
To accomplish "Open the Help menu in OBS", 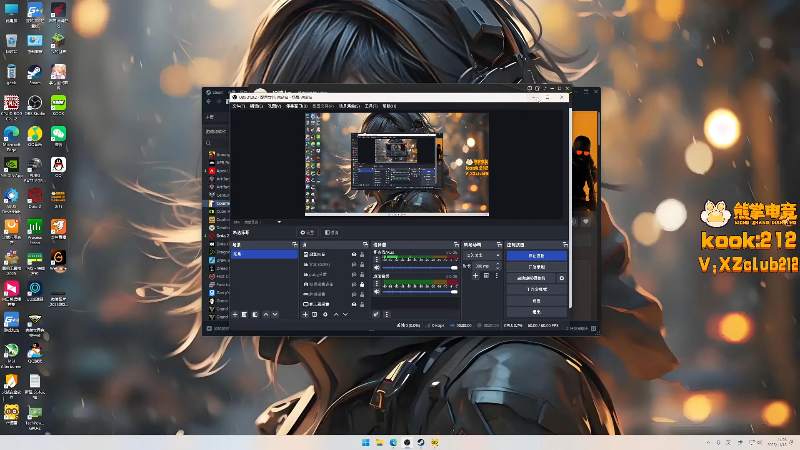I will 389,106.
